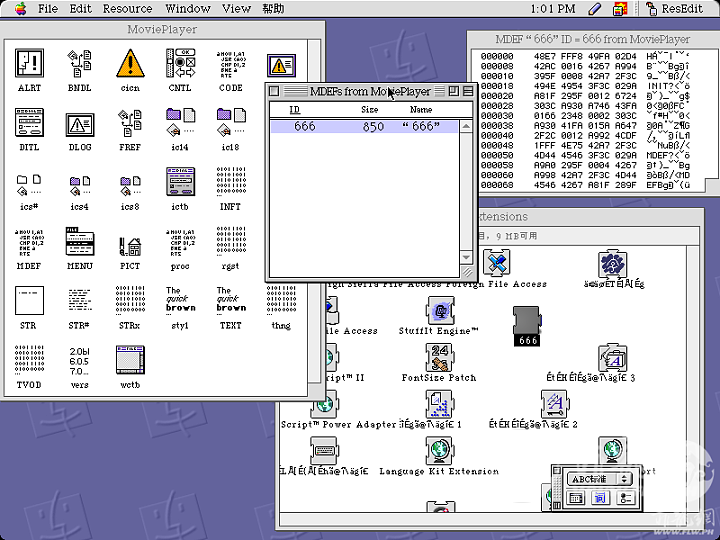This screenshot has height=540, width=720.
Task: Open the TEXT resource type
Action: click(x=231, y=301)
